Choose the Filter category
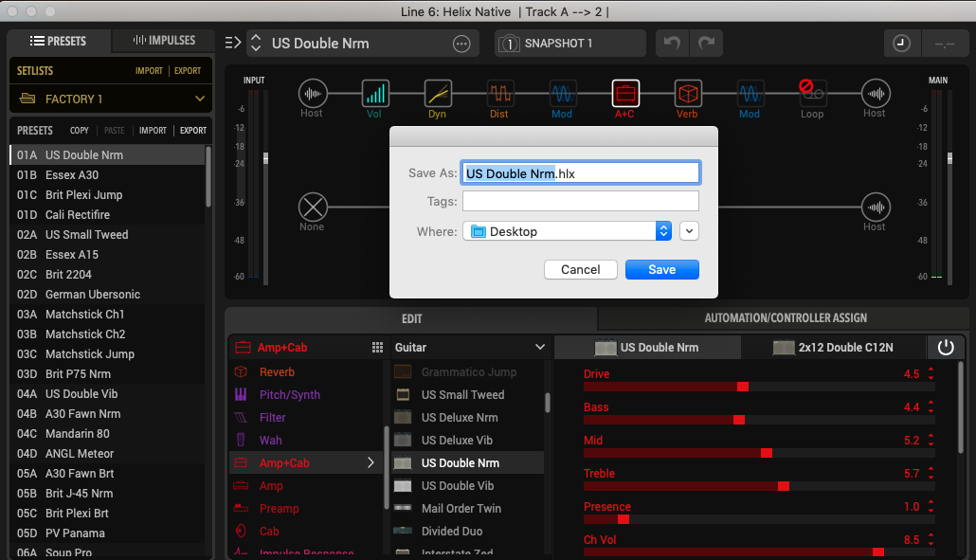This screenshot has height=560, width=976. [307, 418]
